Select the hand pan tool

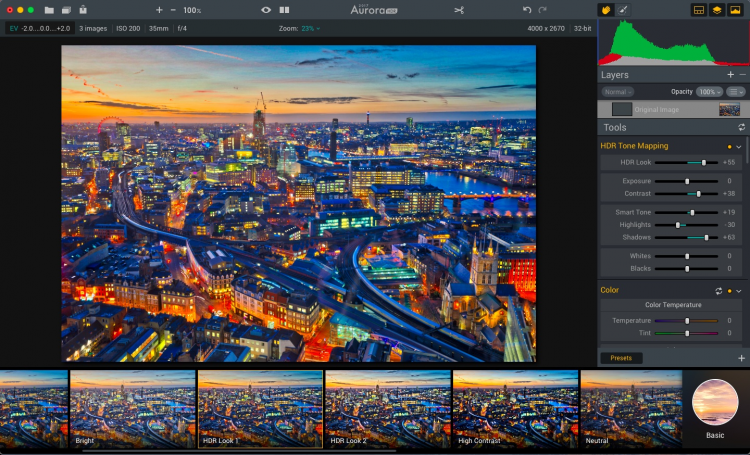click(606, 9)
